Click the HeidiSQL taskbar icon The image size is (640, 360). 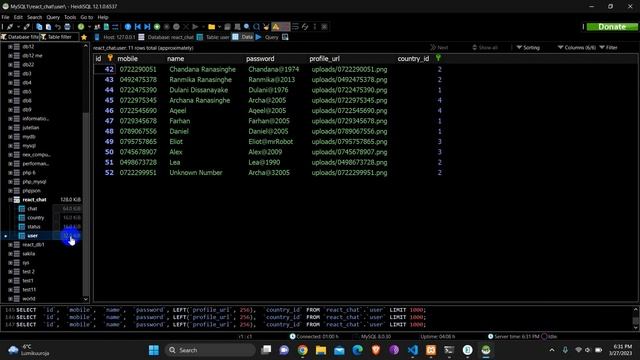point(486,350)
